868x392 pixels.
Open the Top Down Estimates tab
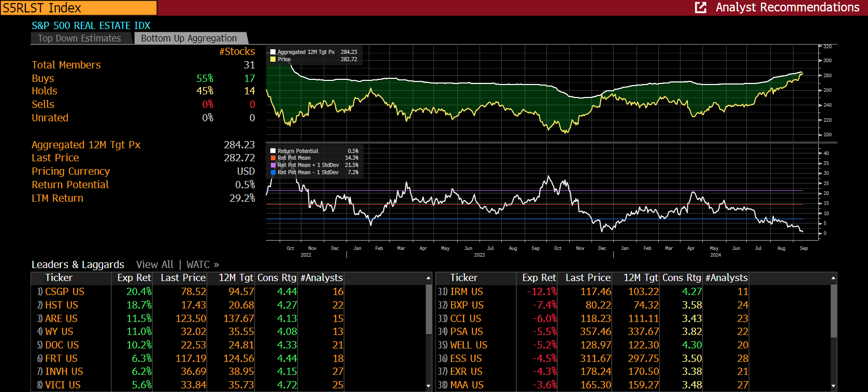click(x=79, y=38)
